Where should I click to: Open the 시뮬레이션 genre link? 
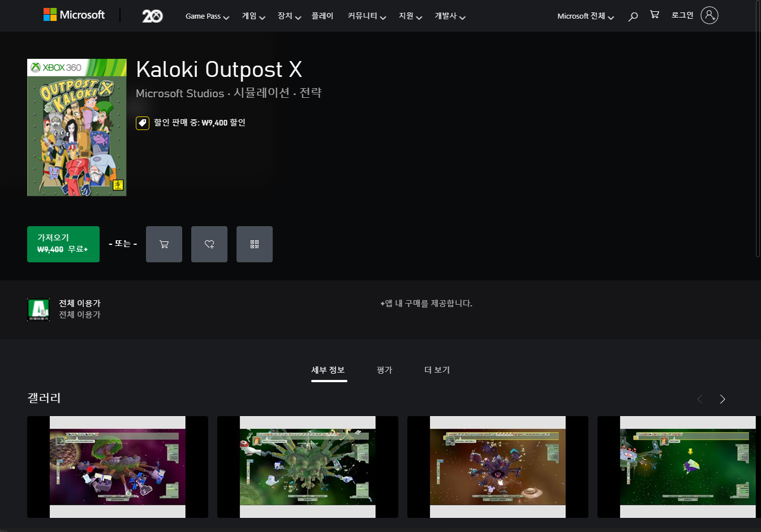pyautogui.click(x=261, y=93)
